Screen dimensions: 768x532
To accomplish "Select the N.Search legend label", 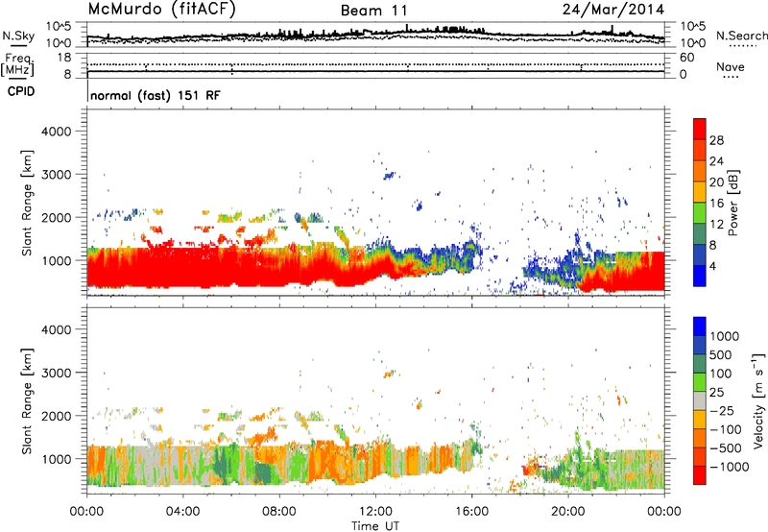I will pyautogui.click(x=742, y=36).
